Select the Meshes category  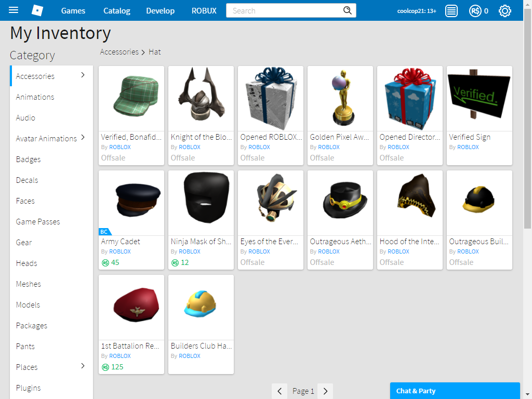click(51, 284)
